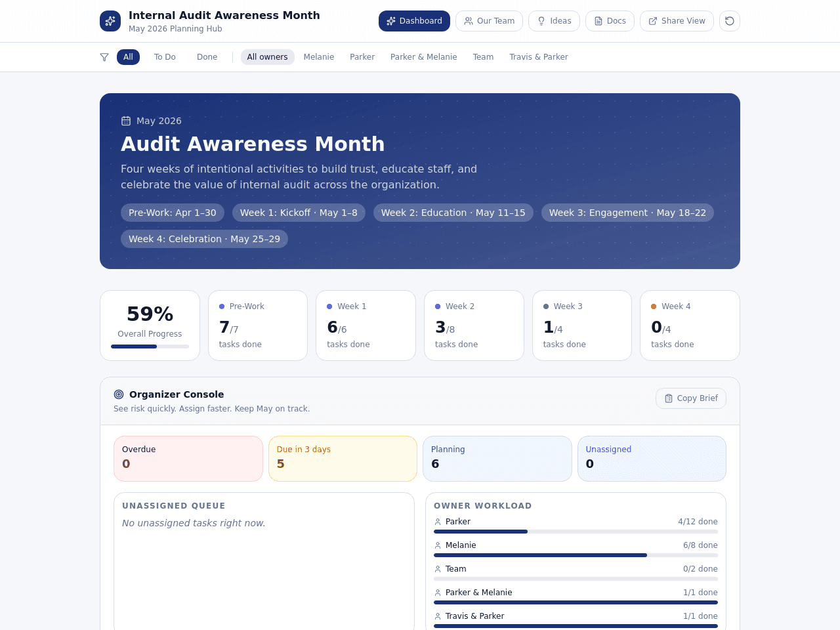Click the Share View button
840x630 pixels.
coord(677,21)
